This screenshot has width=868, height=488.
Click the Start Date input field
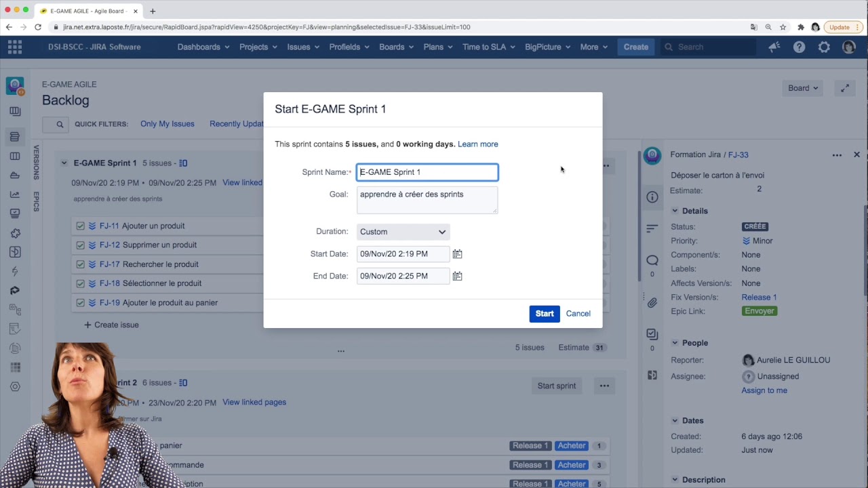(403, 253)
